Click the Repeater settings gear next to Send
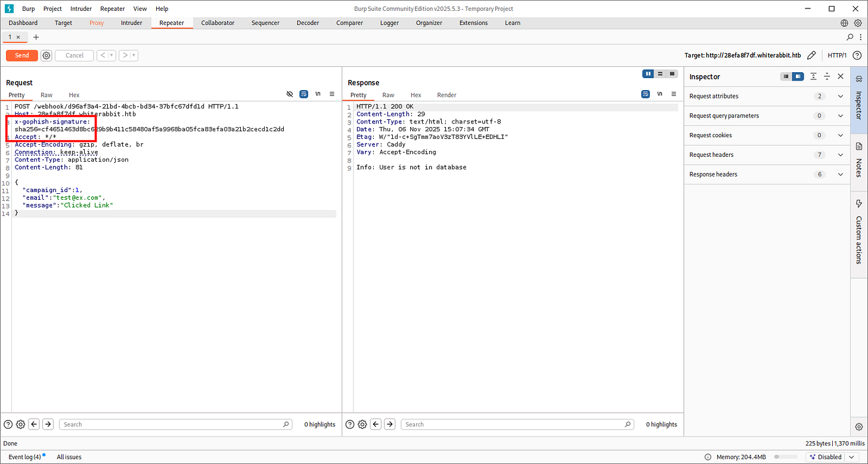This screenshot has width=868, height=464. click(x=46, y=55)
